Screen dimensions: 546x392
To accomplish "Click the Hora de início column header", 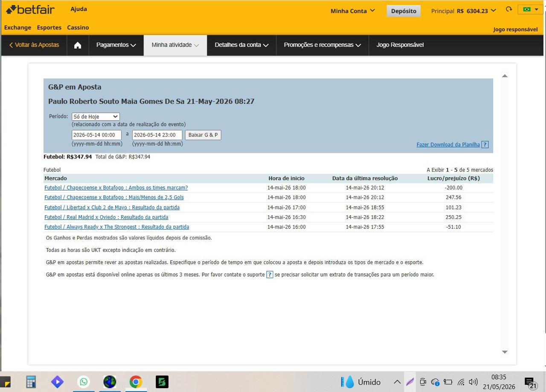I will [287, 179].
